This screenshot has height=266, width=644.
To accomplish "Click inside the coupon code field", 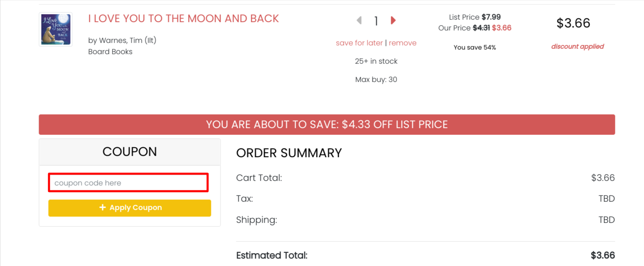I will [128, 182].
